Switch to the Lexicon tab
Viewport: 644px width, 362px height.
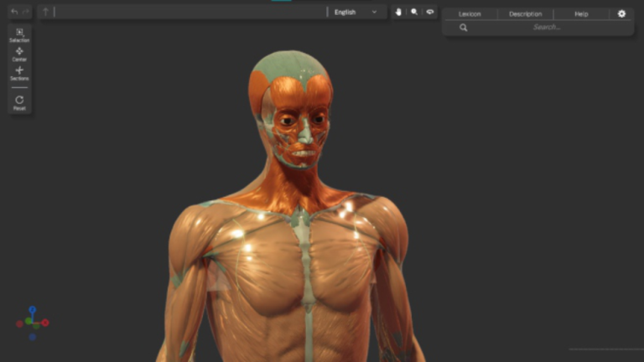pyautogui.click(x=470, y=14)
